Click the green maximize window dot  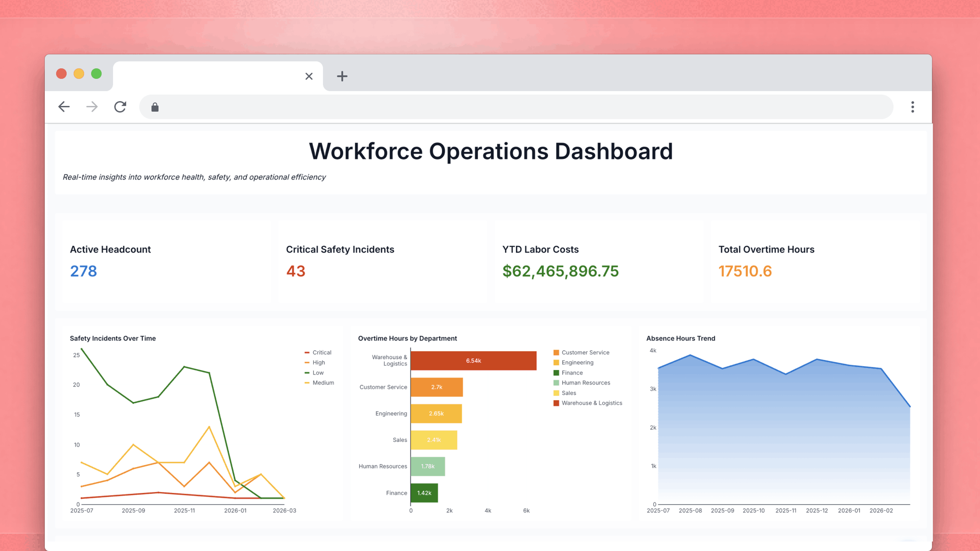(x=96, y=73)
